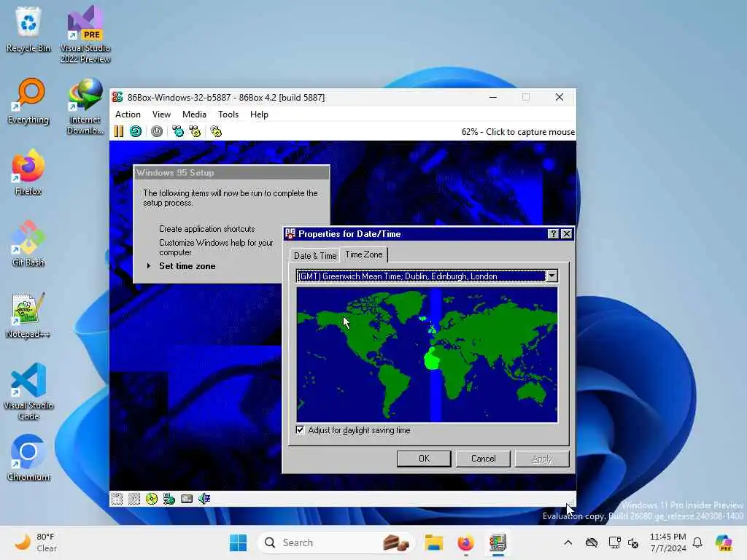Click the Date/Time help question mark button
Screen dimensions: 747x560
coord(553,234)
